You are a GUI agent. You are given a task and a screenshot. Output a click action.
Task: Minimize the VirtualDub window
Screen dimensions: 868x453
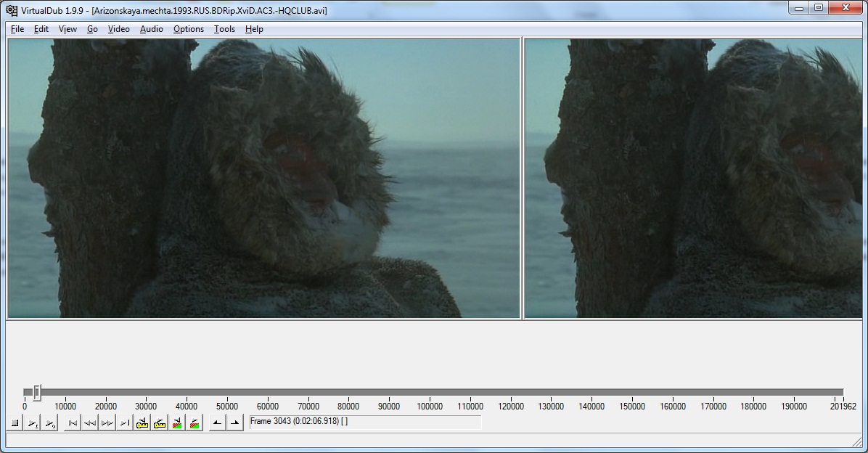[x=799, y=8]
